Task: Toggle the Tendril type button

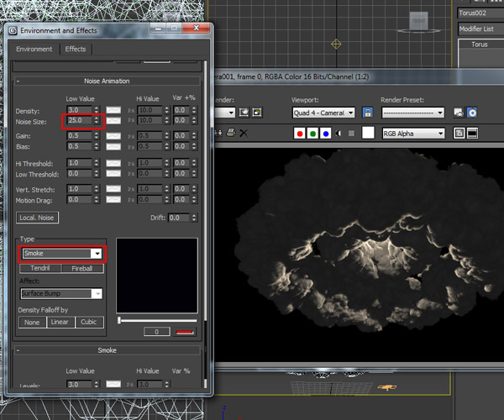Action: click(x=40, y=268)
